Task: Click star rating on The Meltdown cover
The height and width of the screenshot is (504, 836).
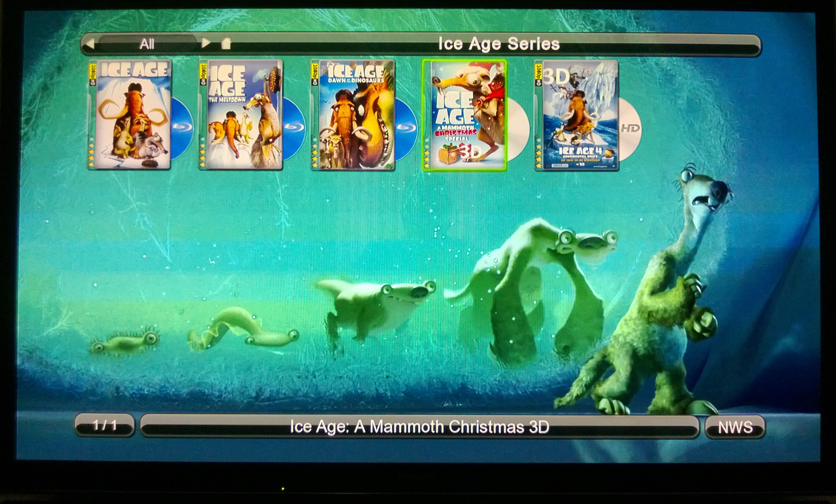Action: 202,152
